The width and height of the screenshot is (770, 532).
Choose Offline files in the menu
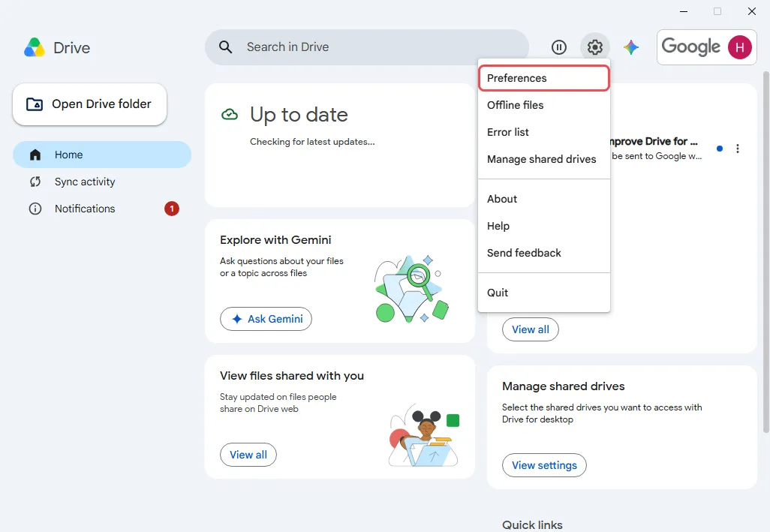pyautogui.click(x=543, y=105)
